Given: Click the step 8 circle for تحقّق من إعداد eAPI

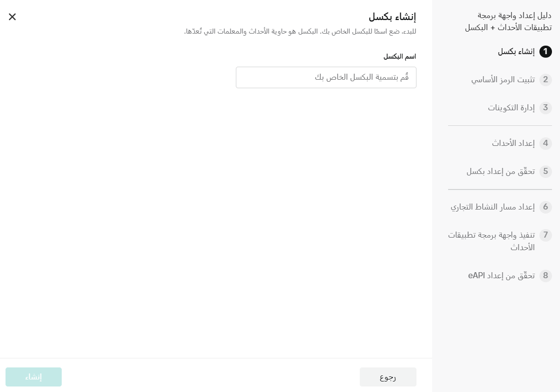Looking at the screenshot, I should click(x=545, y=276).
